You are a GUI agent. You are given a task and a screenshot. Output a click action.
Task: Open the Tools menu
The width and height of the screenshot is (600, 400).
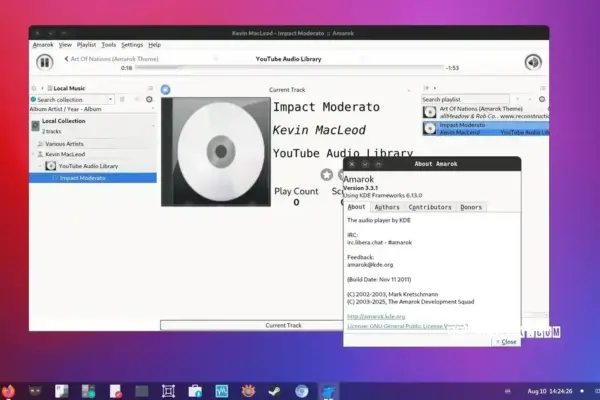click(x=109, y=45)
